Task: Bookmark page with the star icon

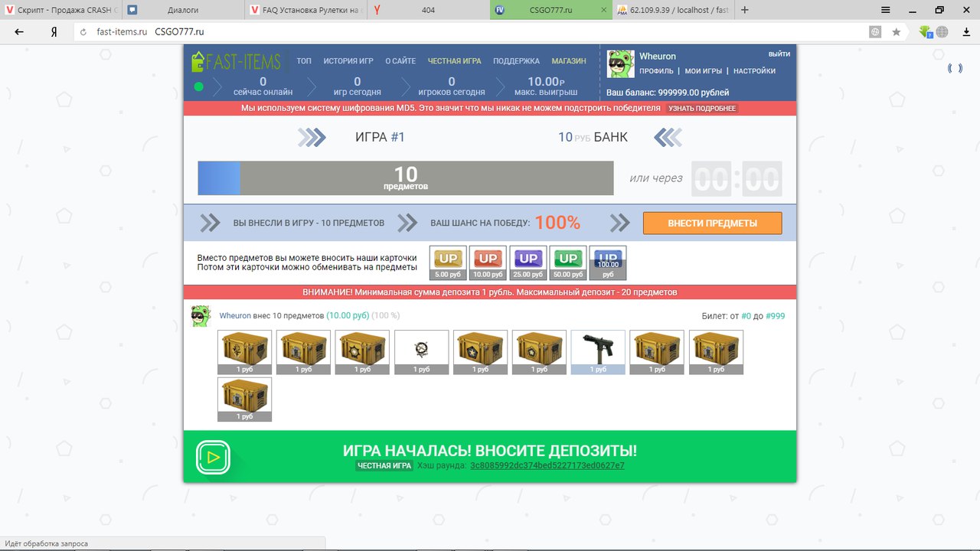Action: 897,32
